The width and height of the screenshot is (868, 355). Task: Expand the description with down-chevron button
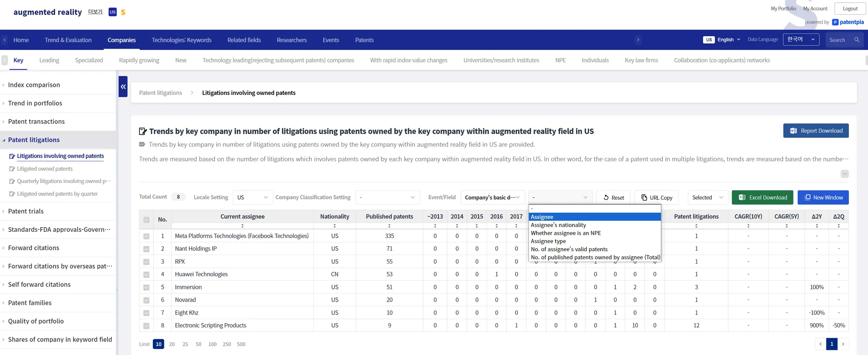pyautogui.click(x=844, y=174)
